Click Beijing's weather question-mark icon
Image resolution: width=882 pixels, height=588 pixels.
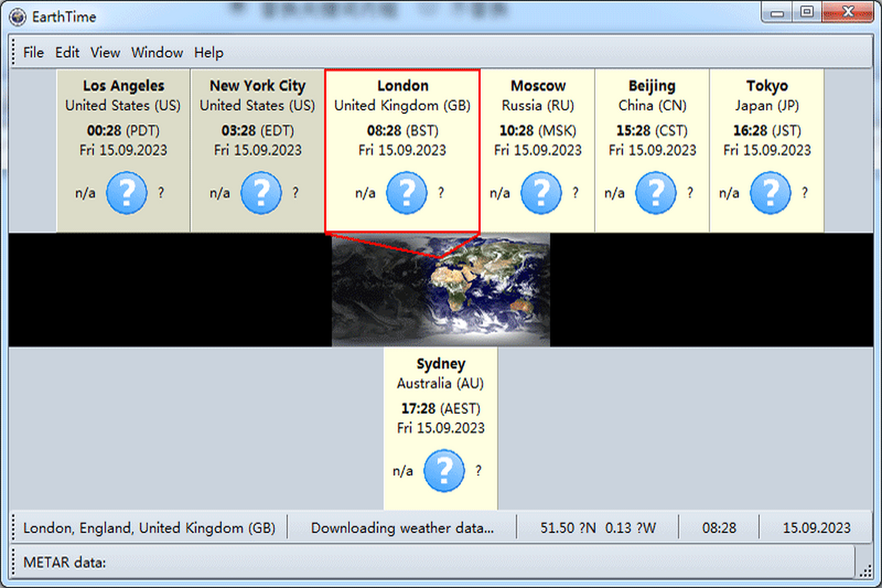click(656, 193)
